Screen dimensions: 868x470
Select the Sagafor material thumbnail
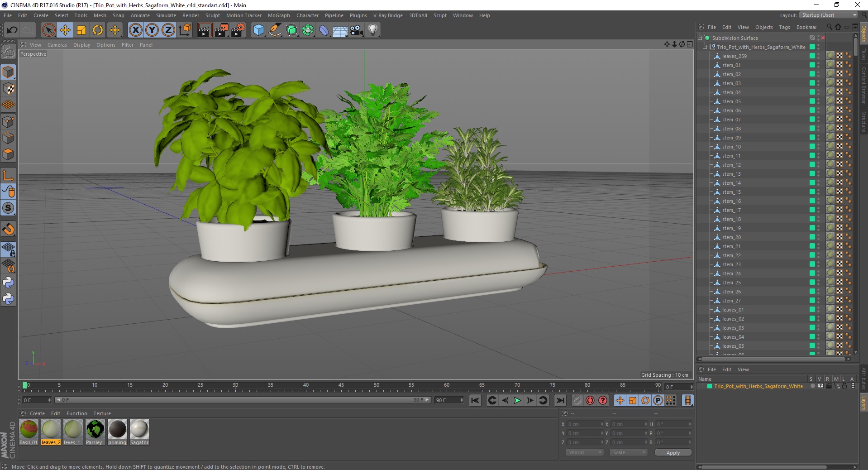[x=139, y=432]
